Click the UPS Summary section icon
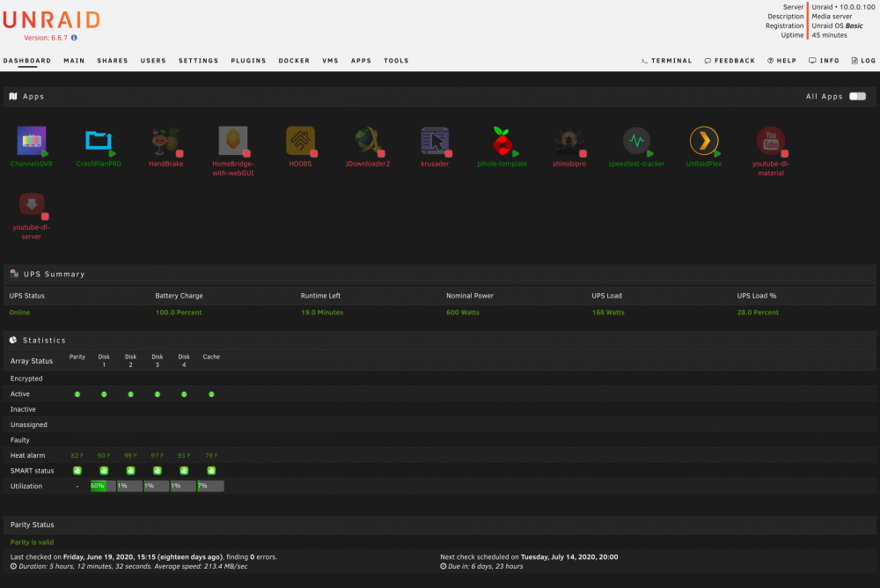The width and height of the screenshot is (880, 588). [14, 274]
